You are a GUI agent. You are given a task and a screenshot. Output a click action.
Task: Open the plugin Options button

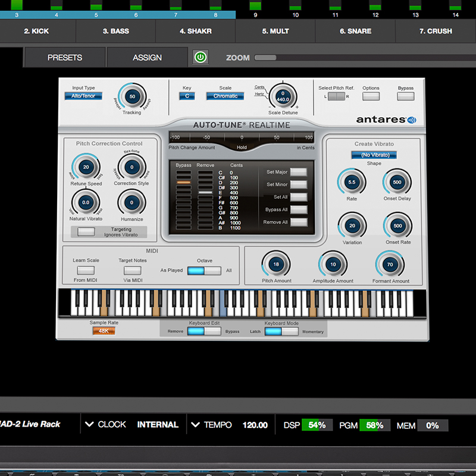pos(371,96)
